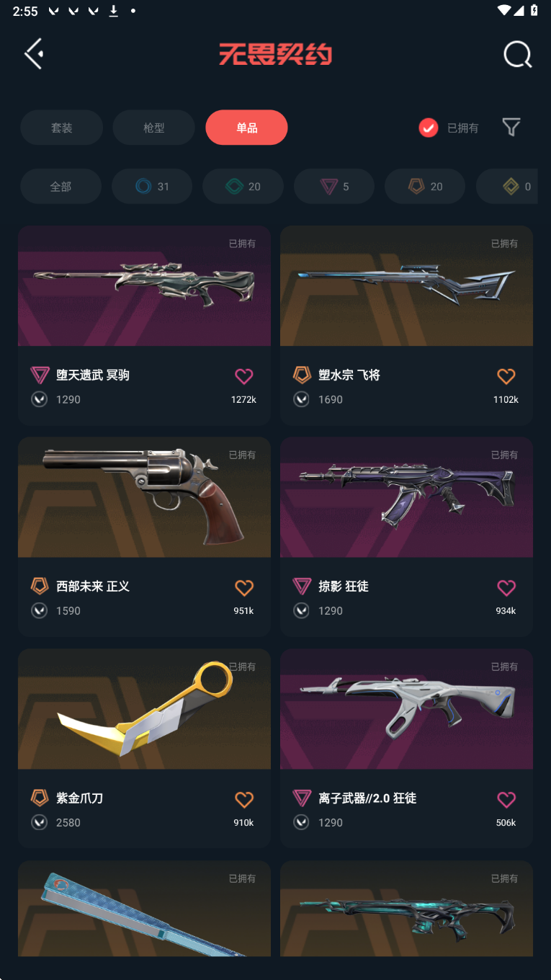Select the 全部 tier filter
551x980 pixels.
tap(61, 187)
